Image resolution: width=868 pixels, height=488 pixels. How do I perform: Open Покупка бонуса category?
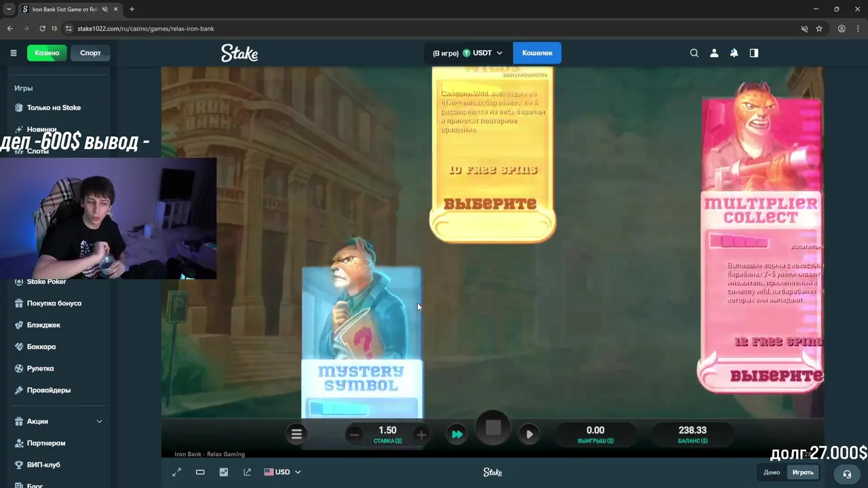54,303
